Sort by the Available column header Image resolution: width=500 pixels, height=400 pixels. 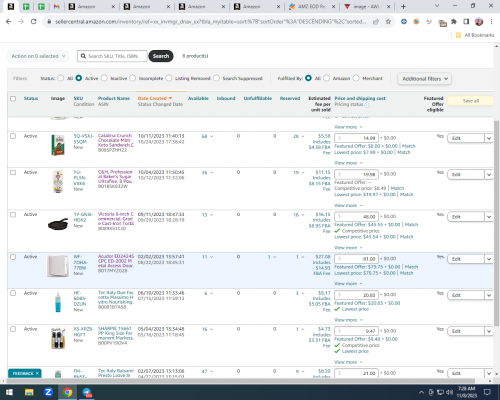198,98
